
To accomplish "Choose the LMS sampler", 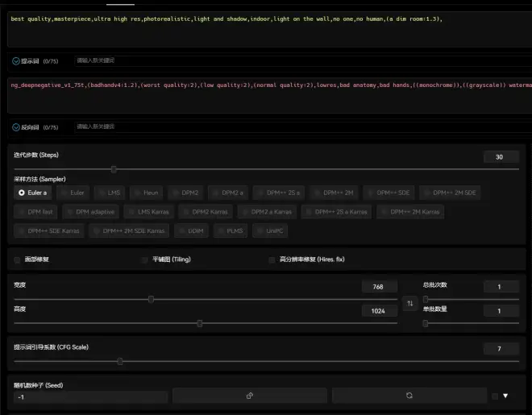I will pyautogui.click(x=110, y=193).
